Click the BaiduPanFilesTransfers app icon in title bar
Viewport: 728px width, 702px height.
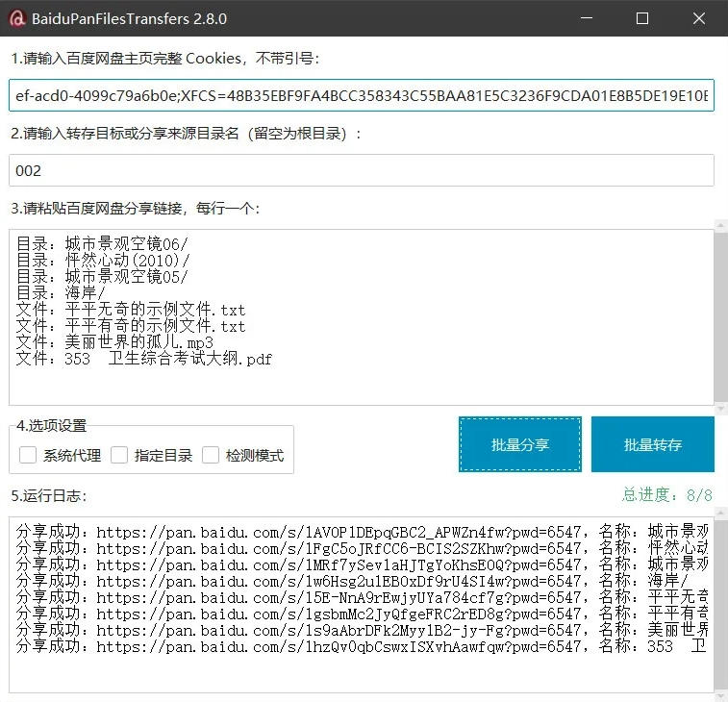point(16,18)
